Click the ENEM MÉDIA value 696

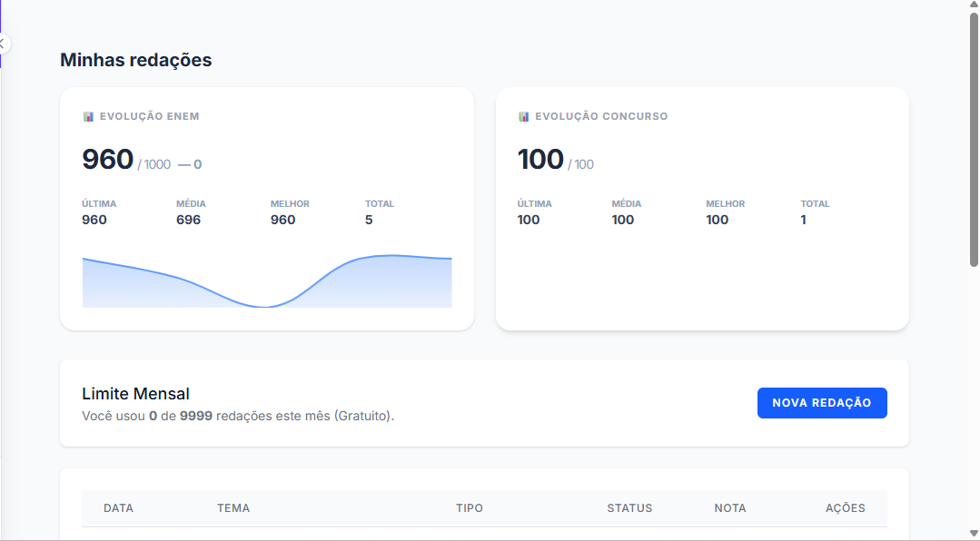(x=188, y=220)
